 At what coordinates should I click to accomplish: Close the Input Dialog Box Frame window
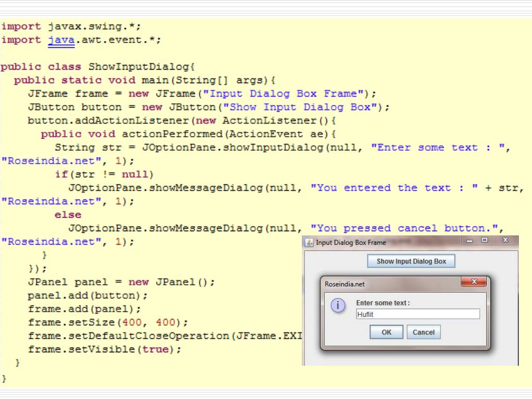coord(505,241)
